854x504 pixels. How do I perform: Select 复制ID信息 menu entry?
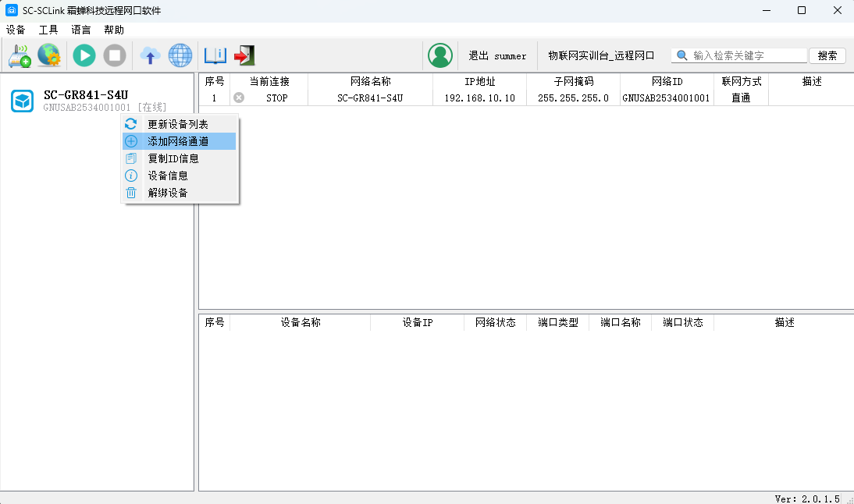[x=173, y=158]
